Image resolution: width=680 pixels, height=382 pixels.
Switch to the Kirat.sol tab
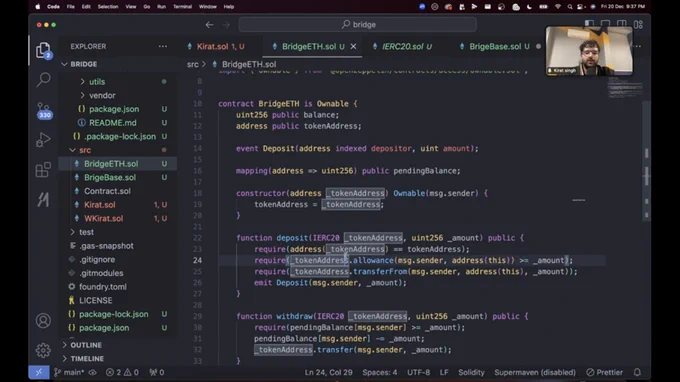(216, 46)
